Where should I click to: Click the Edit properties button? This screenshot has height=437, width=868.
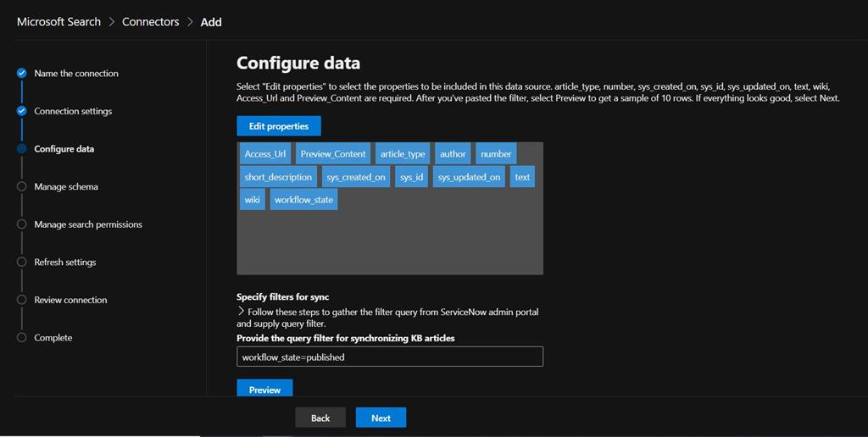point(278,126)
